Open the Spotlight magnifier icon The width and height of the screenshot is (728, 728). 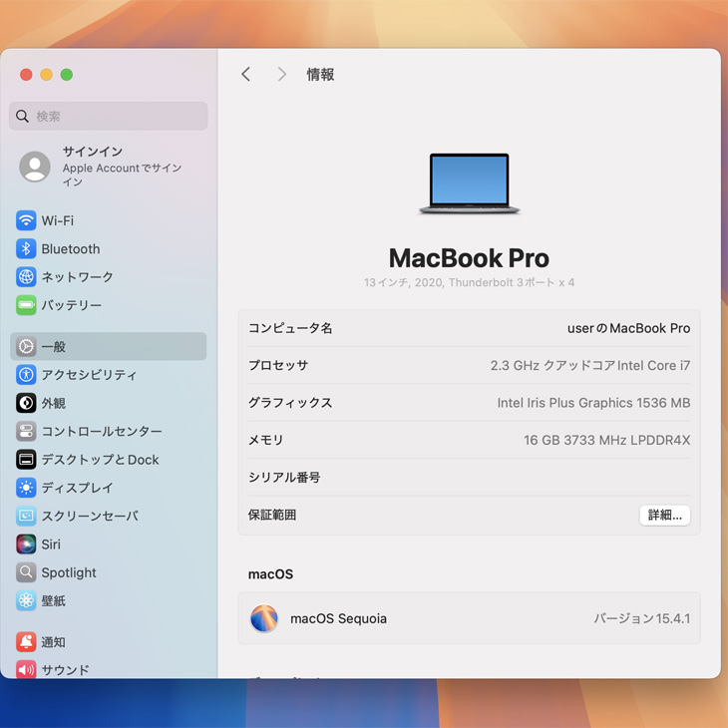click(x=26, y=572)
